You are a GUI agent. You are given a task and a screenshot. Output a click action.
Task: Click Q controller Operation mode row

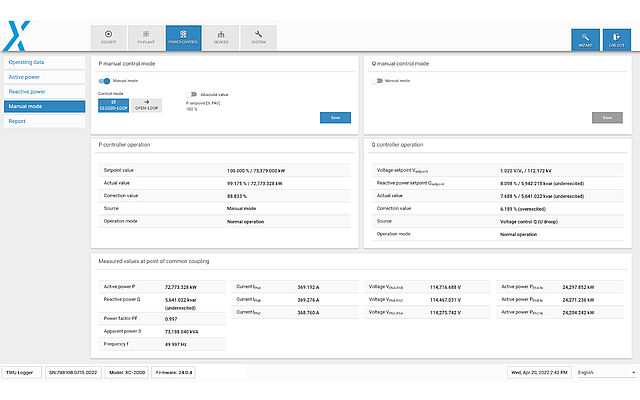pos(498,234)
